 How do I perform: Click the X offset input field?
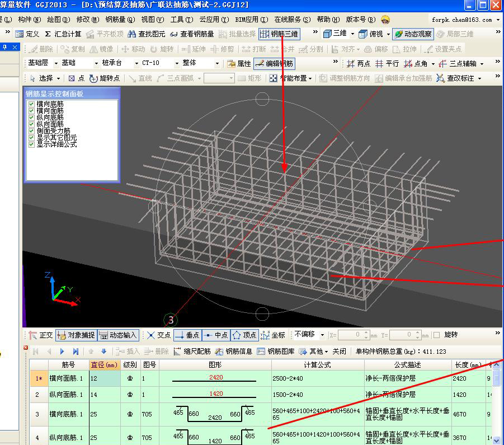coord(354,335)
